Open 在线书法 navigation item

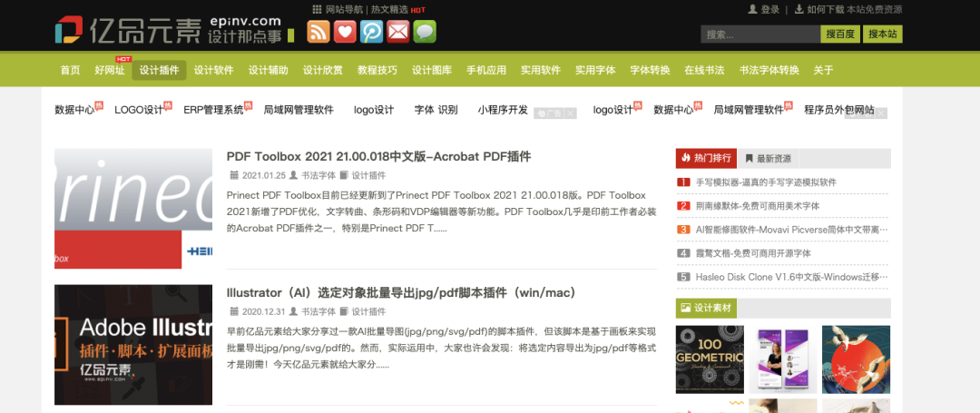click(704, 70)
